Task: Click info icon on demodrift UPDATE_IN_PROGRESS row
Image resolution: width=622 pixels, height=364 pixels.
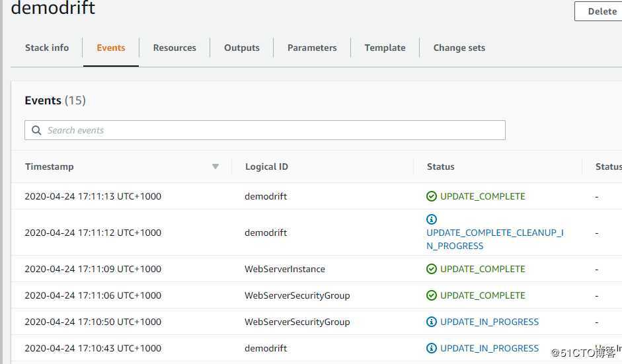Action: point(432,348)
